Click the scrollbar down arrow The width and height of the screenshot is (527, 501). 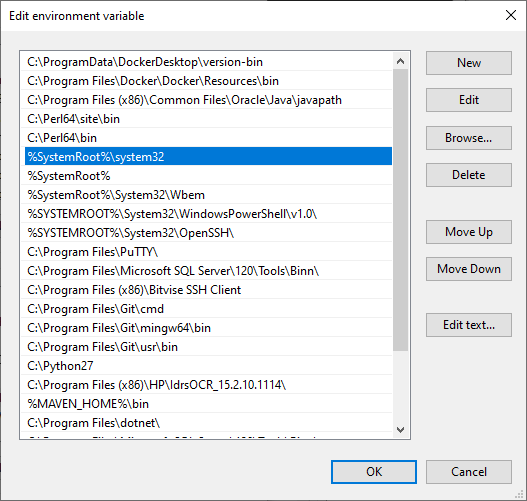(400, 429)
